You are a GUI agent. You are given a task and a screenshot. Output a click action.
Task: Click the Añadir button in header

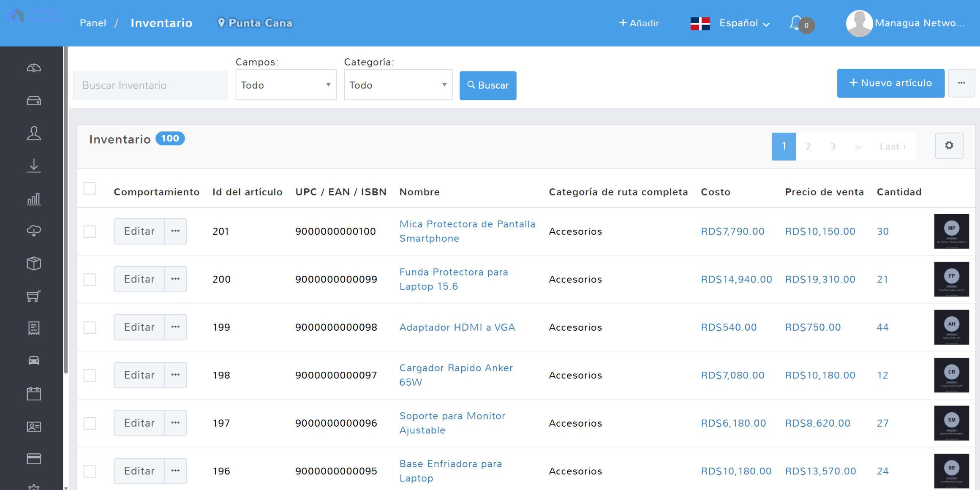click(639, 23)
